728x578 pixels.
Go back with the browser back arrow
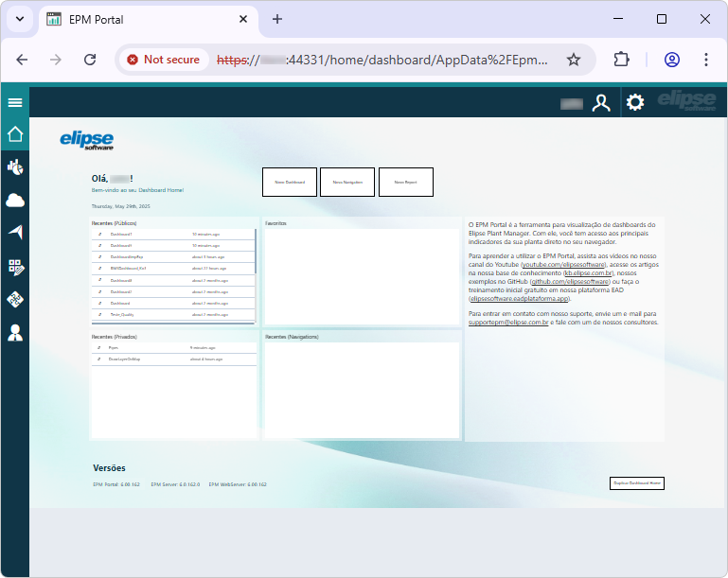point(22,60)
